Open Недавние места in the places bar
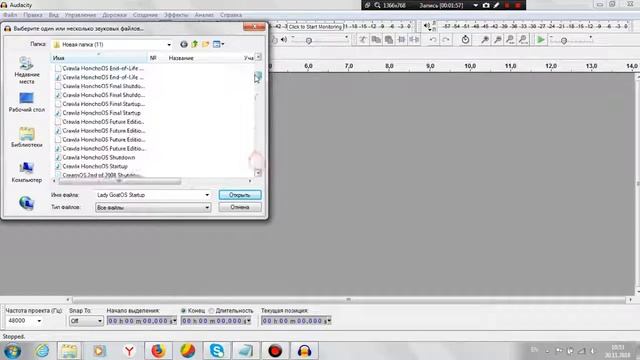The image size is (640, 360). 27,71
